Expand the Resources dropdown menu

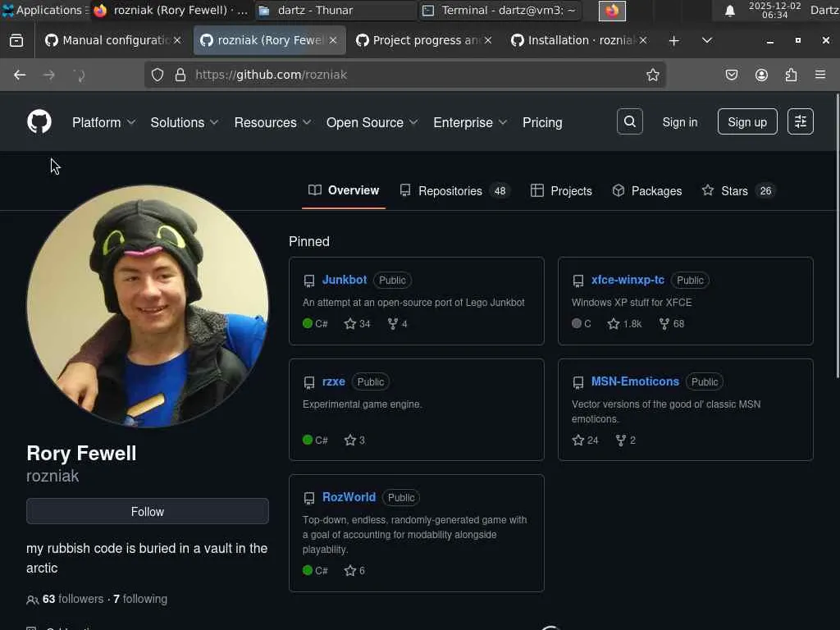tap(272, 123)
